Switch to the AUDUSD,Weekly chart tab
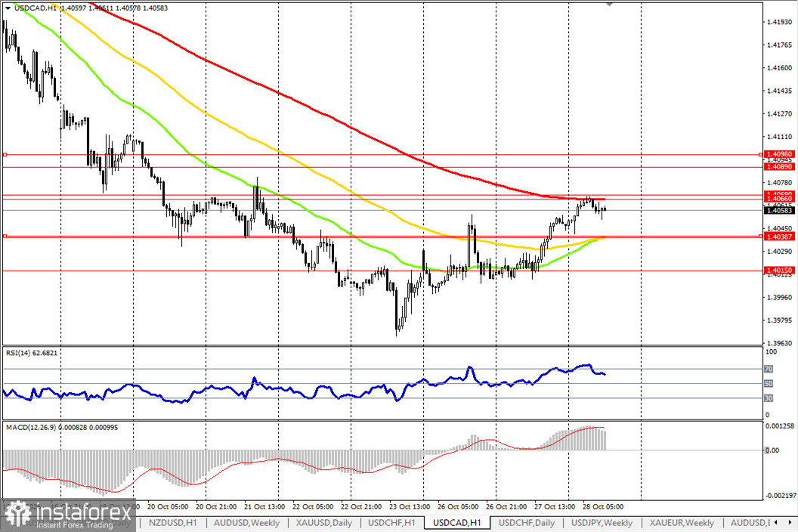798x532 pixels. pyautogui.click(x=246, y=523)
